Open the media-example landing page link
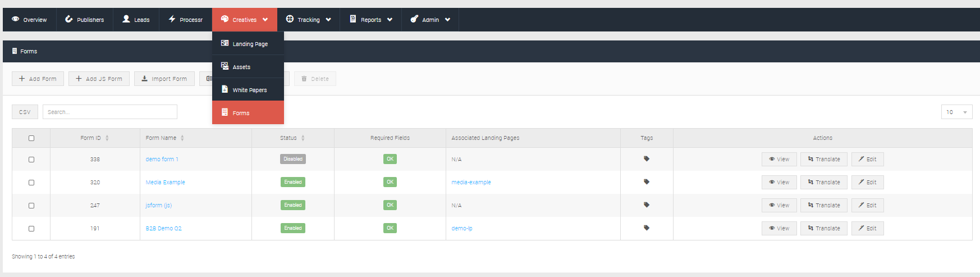This screenshot has width=980, height=277. point(471,182)
